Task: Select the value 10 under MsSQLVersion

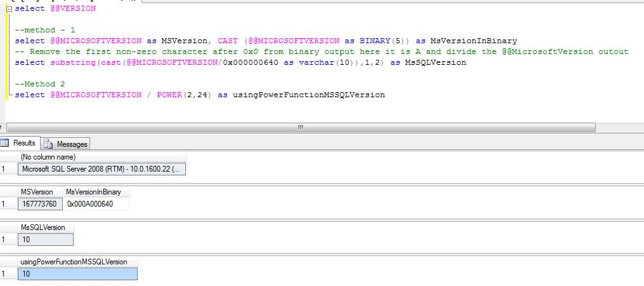Action: tap(45, 239)
